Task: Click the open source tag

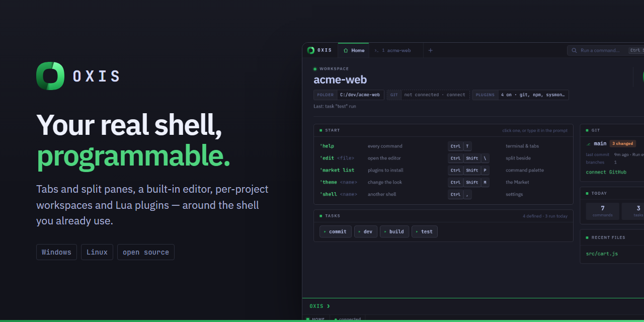Action: [x=146, y=252]
